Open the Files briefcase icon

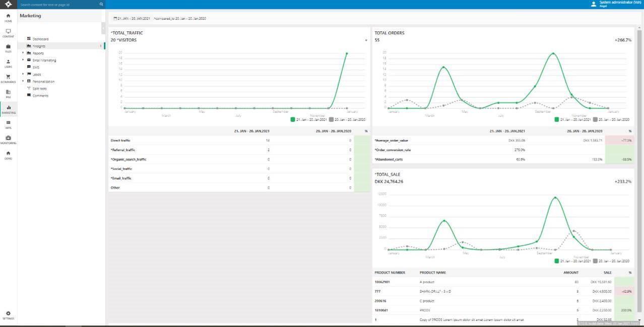click(8, 48)
